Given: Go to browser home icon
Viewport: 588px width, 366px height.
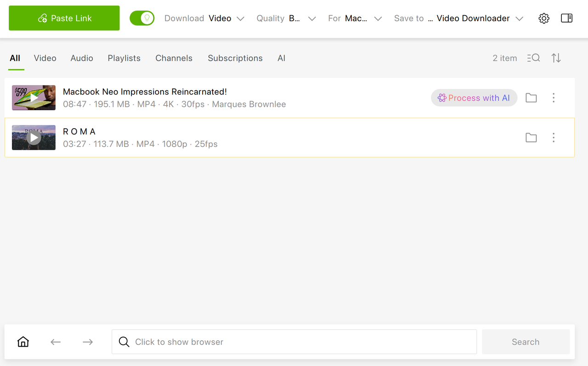Looking at the screenshot, I should tap(23, 342).
